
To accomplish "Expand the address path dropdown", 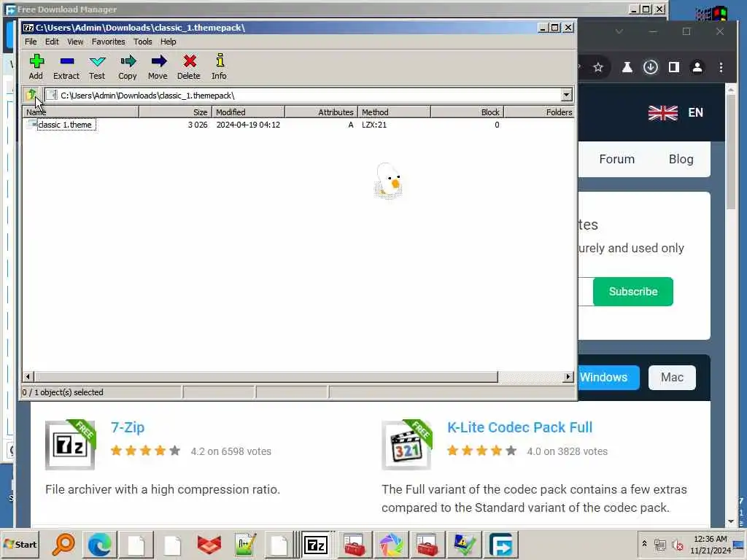I will [x=566, y=95].
